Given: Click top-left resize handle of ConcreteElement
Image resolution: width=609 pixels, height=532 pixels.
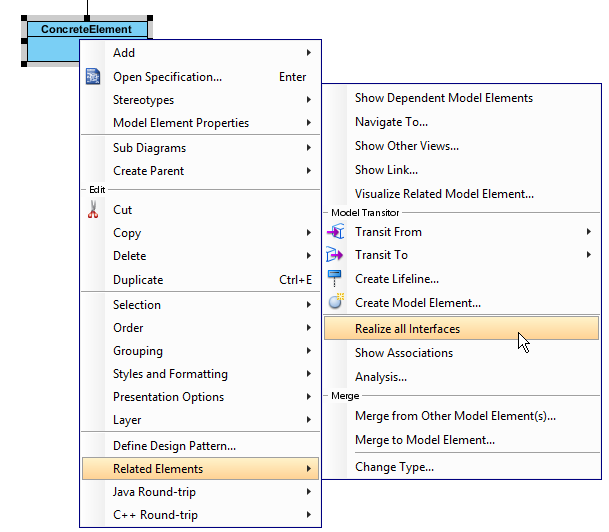Looking at the screenshot, I should tap(24, 18).
